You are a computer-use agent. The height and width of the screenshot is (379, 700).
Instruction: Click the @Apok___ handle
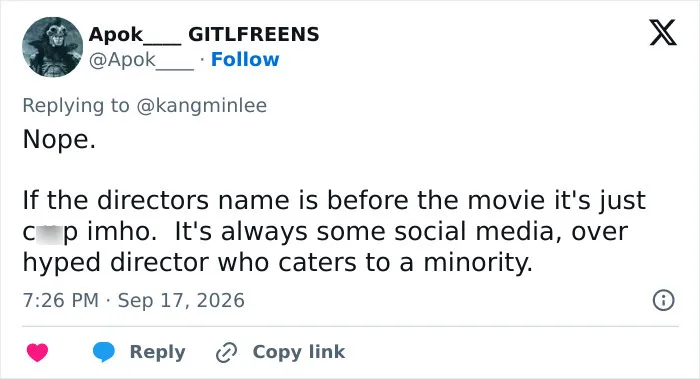point(141,60)
